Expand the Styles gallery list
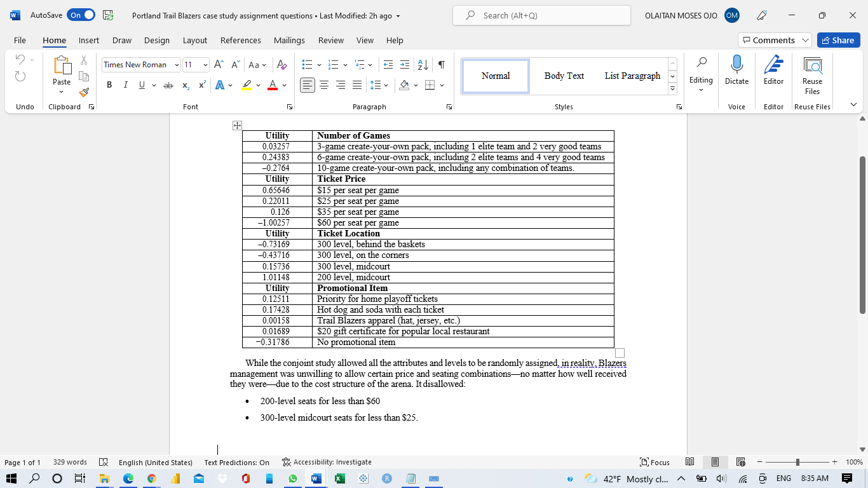Screen dimensions: 868x488 tap(673, 89)
